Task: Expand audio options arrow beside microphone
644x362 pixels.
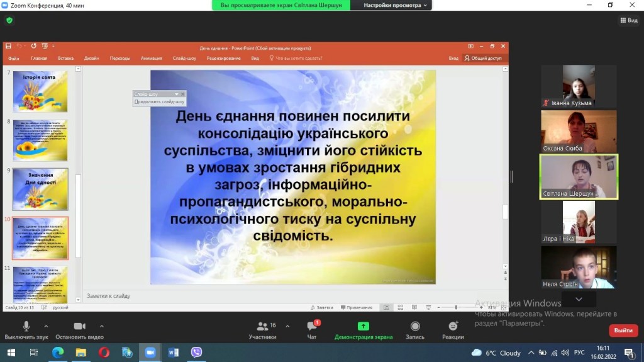Action: (46, 326)
